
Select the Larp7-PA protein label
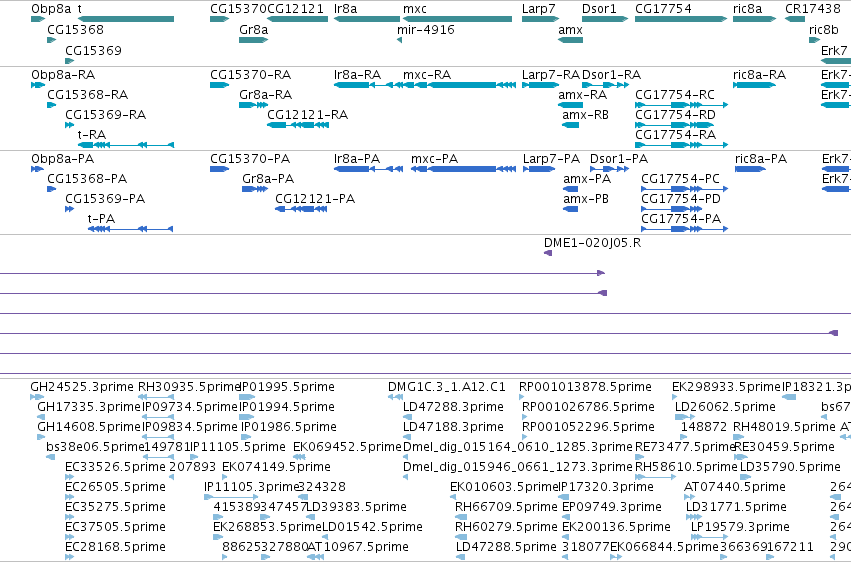[x=551, y=159]
